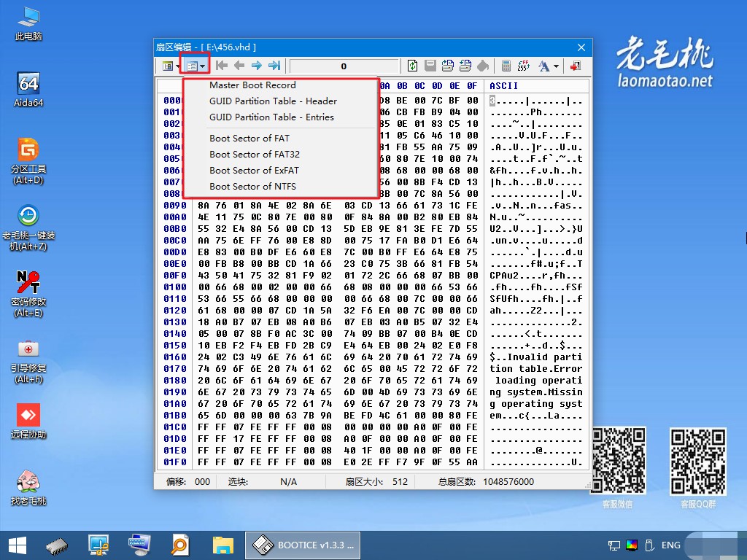Reload the current sector
747x560 pixels.
click(x=413, y=66)
